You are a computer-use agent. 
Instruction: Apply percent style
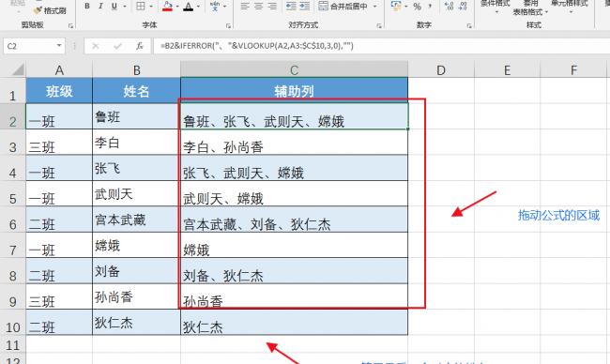[417, 7]
